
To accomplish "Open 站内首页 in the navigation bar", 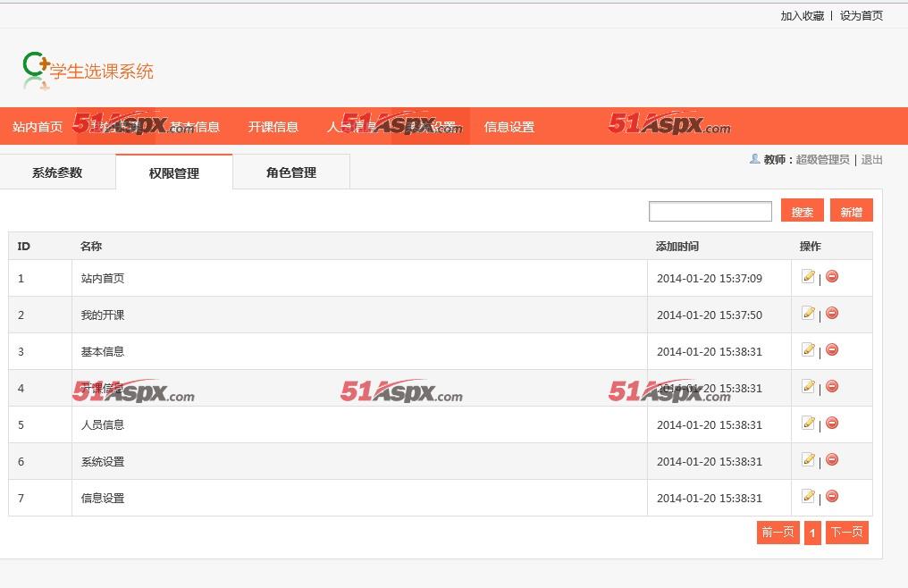I will point(38,127).
